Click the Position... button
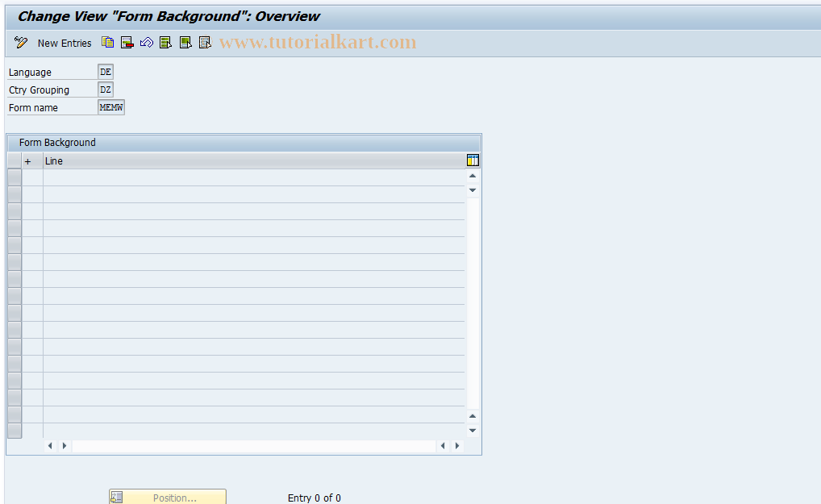This screenshot has width=821, height=504. 168,498
